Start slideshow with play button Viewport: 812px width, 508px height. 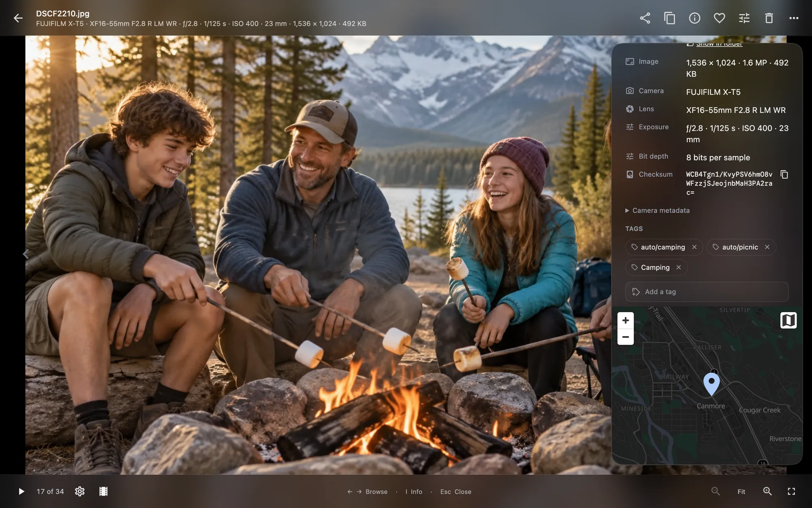tap(21, 492)
